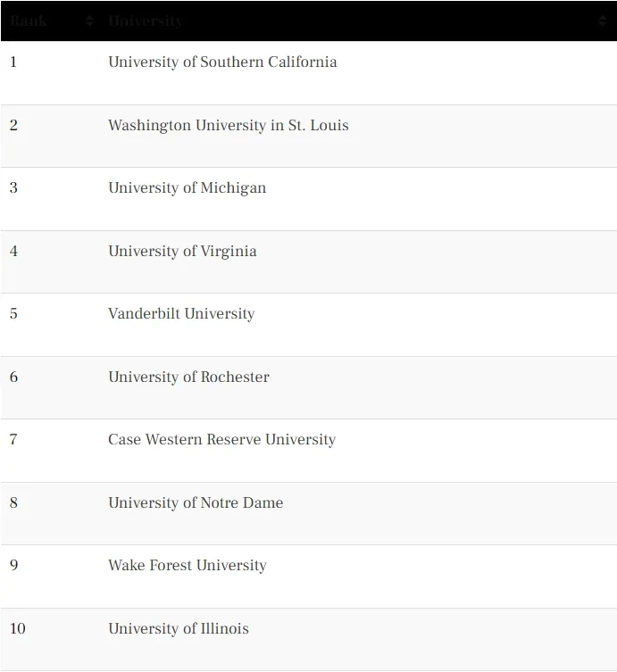Click University of Notre Dame entry
Screen dimensions: 617x672
pos(196,502)
